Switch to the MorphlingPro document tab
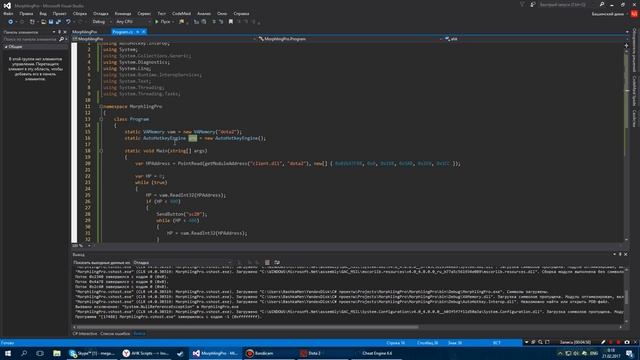 pos(85,32)
